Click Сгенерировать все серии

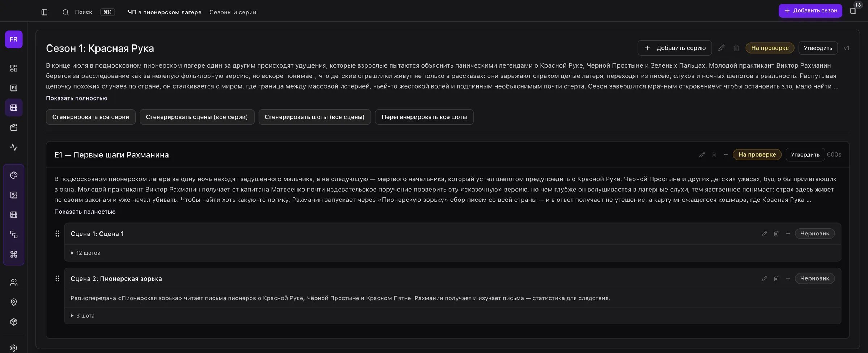point(91,117)
